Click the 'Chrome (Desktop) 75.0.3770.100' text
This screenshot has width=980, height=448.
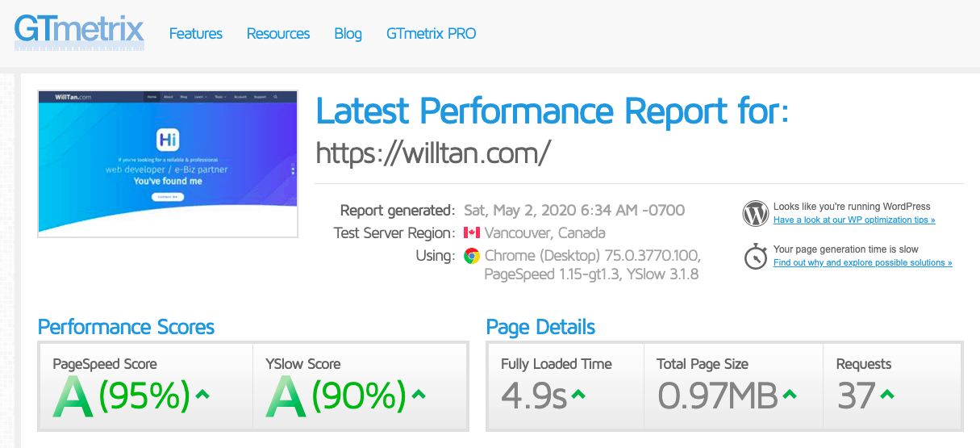[x=593, y=256]
